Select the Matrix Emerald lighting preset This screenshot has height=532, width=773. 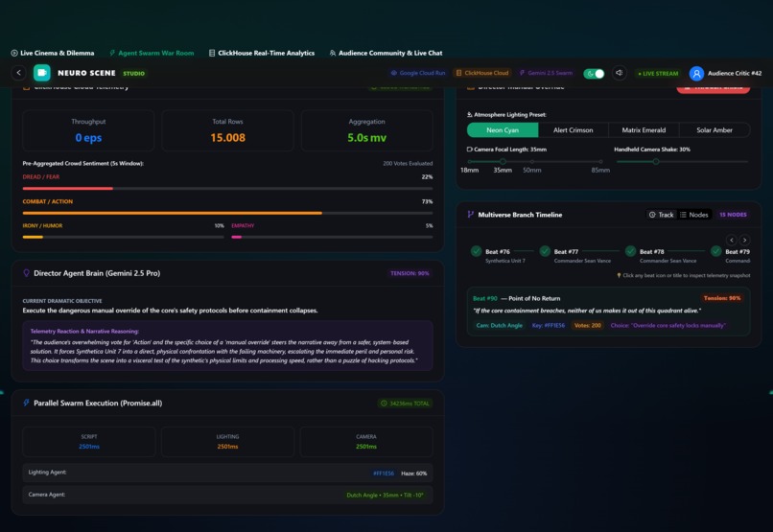pos(644,130)
